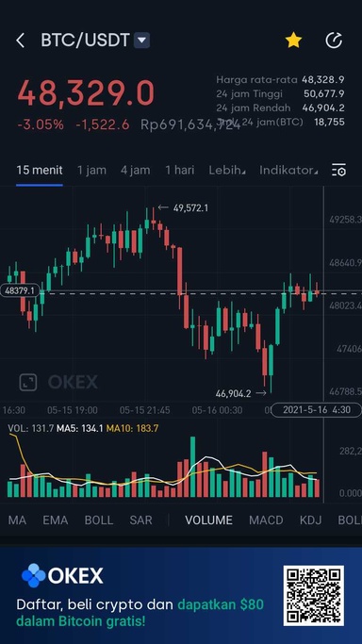
Task: Toggle the yellow favorite star
Action: tap(293, 41)
